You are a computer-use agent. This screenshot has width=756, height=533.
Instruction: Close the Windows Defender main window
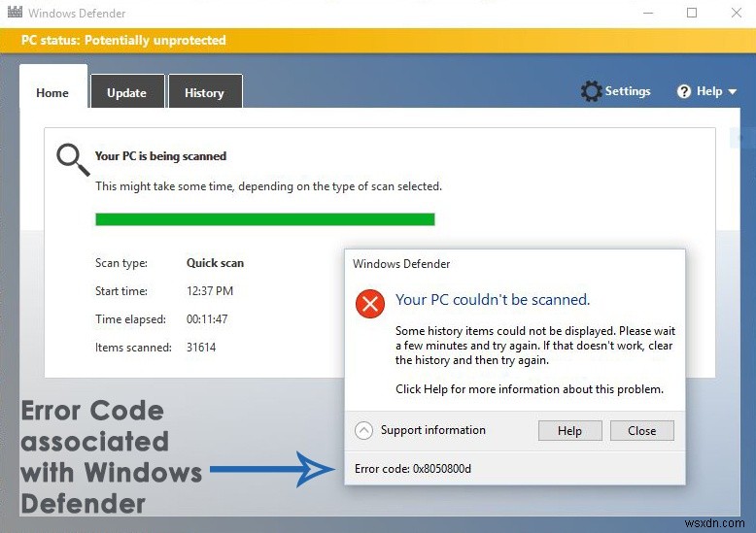pyautogui.click(x=737, y=13)
